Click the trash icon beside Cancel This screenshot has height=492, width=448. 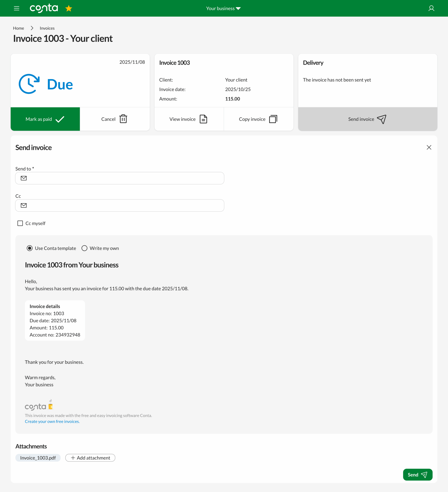pyautogui.click(x=123, y=119)
